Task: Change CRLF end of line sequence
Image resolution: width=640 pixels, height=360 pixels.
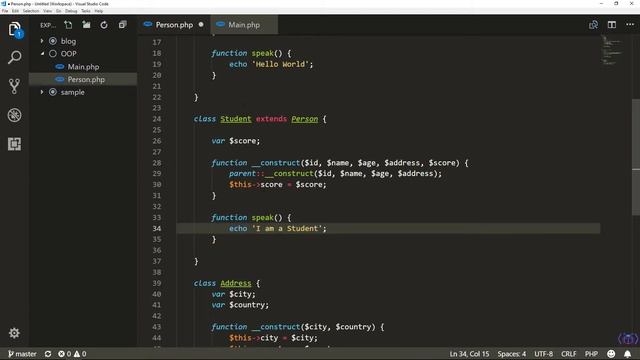Action: pos(569,354)
